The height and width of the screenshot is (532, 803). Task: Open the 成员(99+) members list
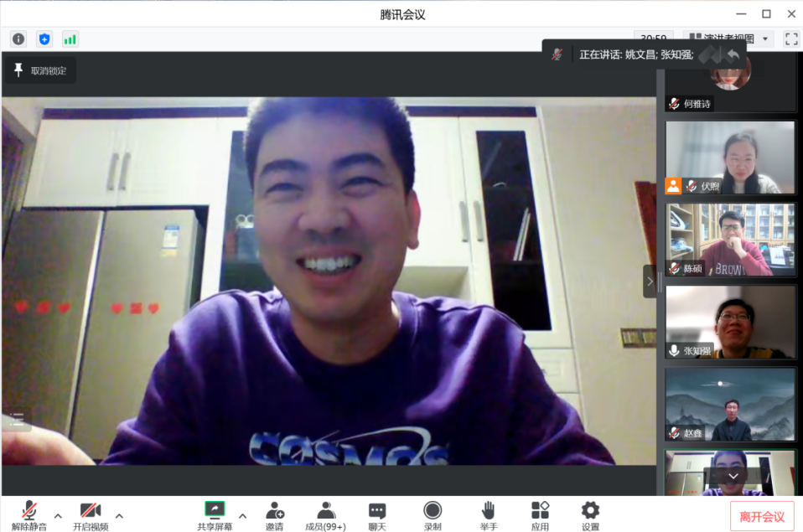pyautogui.click(x=325, y=515)
